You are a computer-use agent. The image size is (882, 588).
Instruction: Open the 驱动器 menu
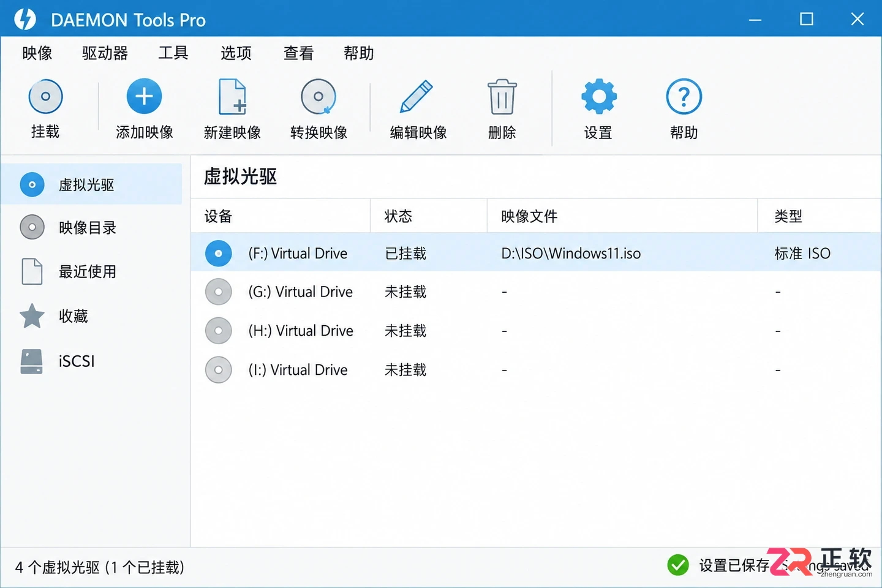[x=105, y=53]
